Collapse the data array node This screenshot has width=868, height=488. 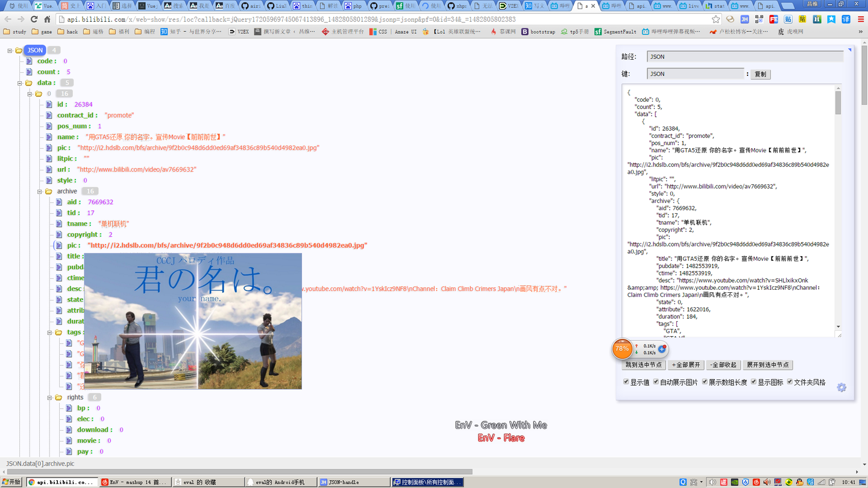20,83
